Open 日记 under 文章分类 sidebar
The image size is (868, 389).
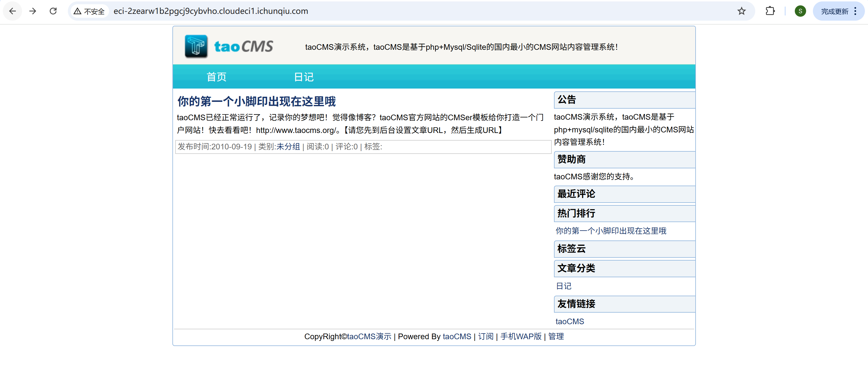[x=563, y=286]
